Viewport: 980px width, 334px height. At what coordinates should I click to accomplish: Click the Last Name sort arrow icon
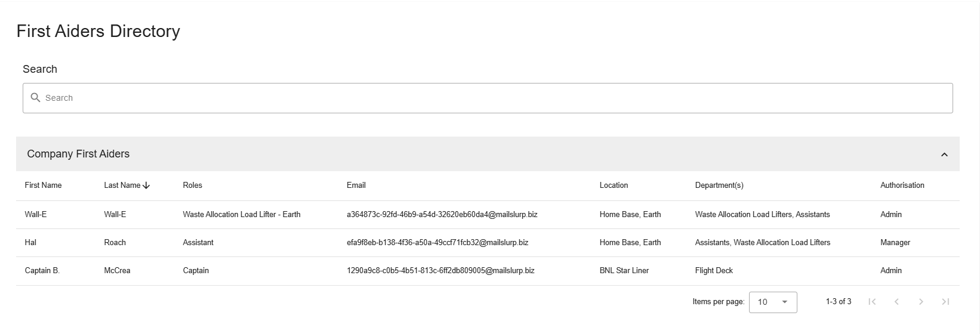147,185
